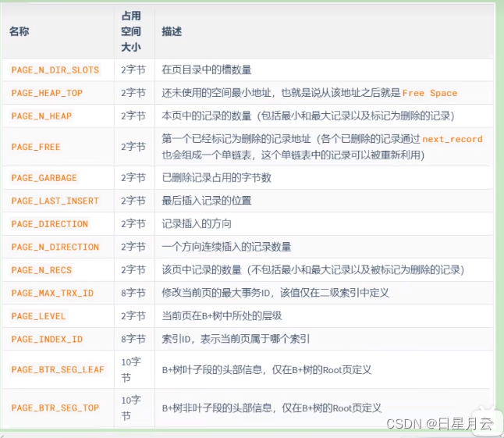Click the orange Free Space text

(x=430, y=93)
